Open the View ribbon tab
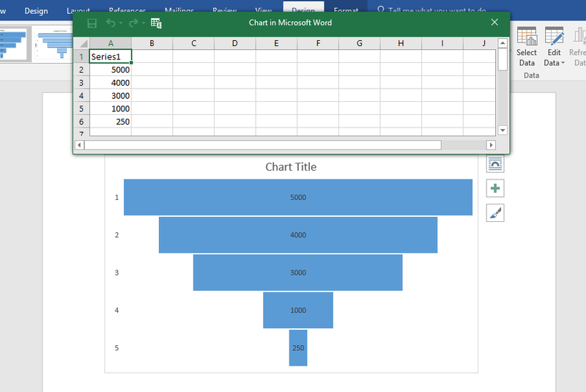This screenshot has height=392, width=586. (264, 10)
